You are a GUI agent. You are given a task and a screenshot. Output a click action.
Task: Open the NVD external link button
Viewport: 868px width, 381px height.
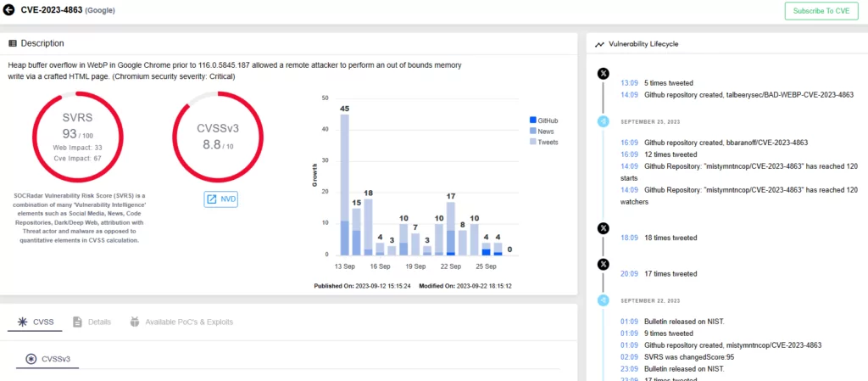[221, 199]
